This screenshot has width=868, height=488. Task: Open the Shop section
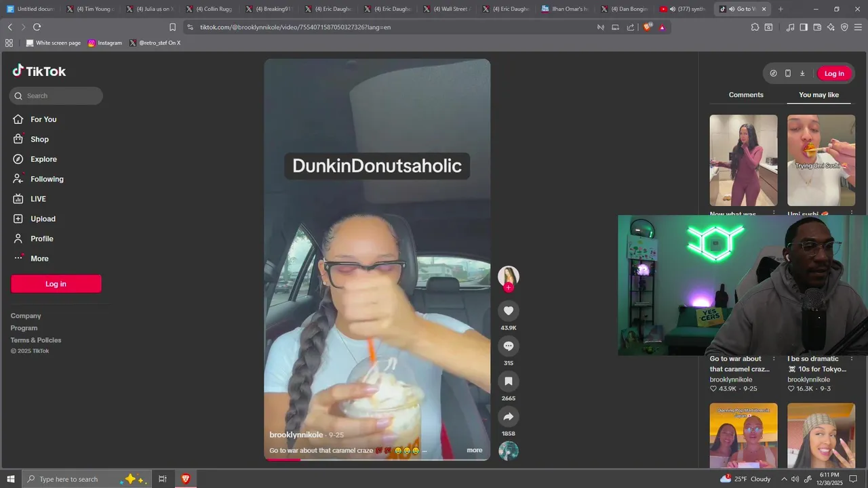39,139
